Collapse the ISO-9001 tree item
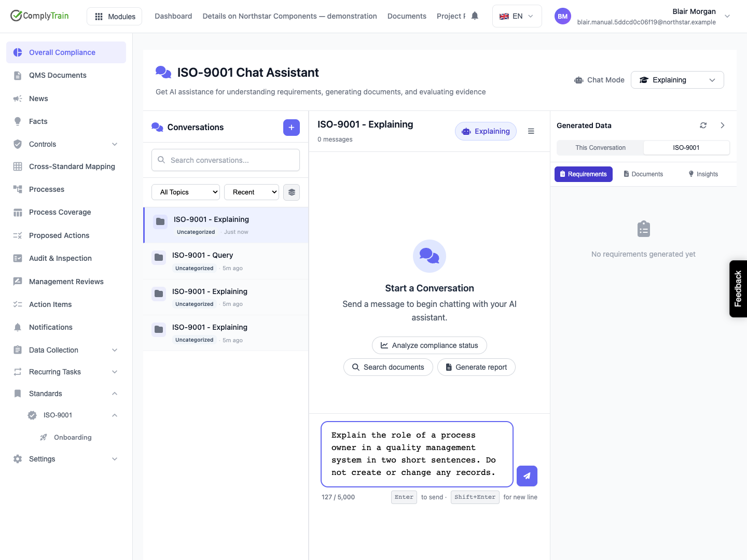 [115, 415]
